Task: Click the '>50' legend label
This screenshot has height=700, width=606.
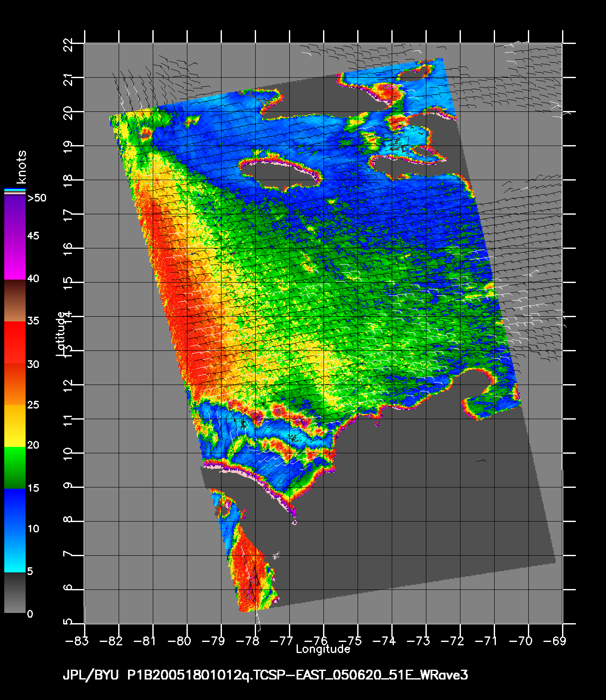Action: click(x=37, y=198)
